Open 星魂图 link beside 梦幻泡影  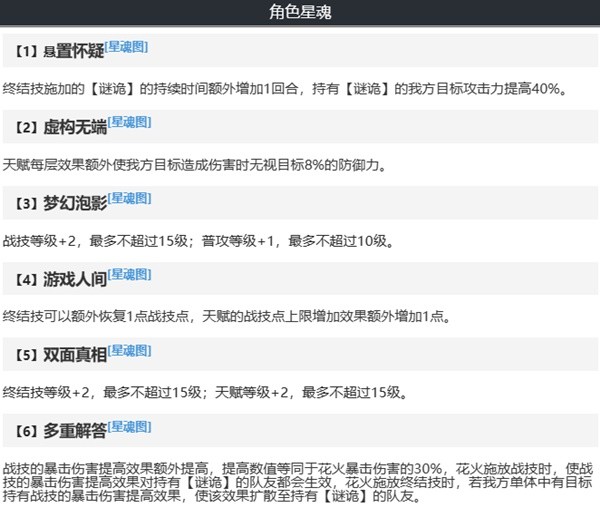tap(130, 198)
